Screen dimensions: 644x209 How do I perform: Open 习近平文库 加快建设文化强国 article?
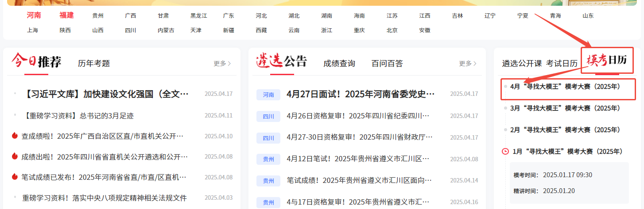tap(107, 94)
